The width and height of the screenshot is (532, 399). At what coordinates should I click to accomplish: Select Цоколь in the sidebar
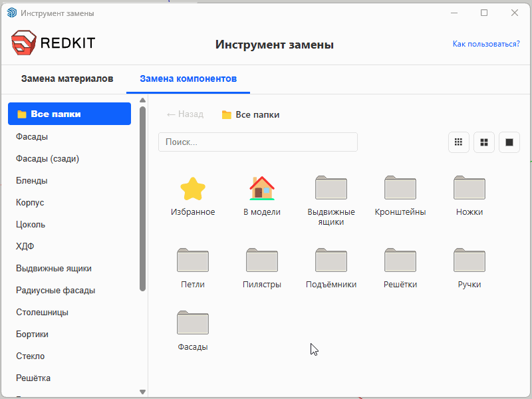coord(31,225)
